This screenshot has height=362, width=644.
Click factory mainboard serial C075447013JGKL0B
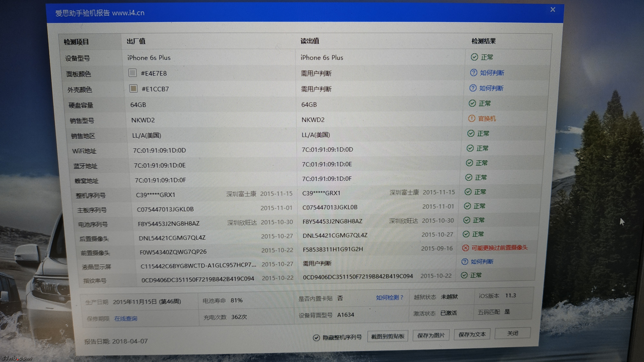point(165,209)
